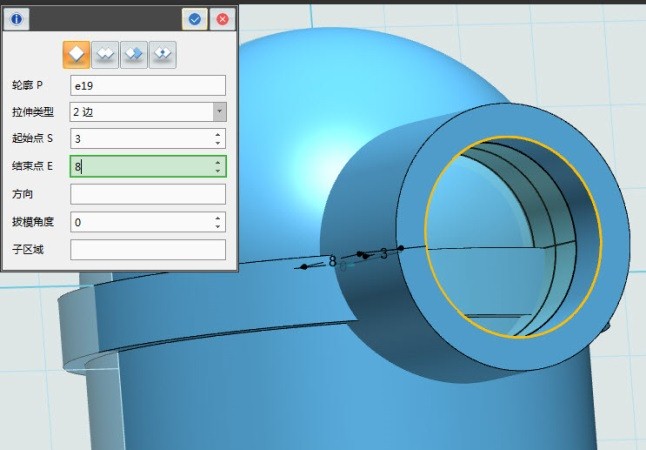Increase 起始点 S with up arrow
Screen dimensions: 646x450
pyautogui.click(x=218, y=134)
